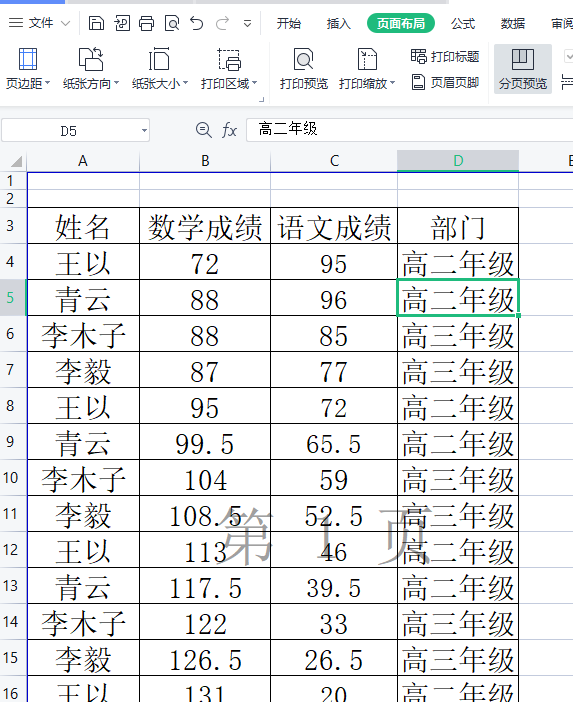This screenshot has width=573, height=702.
Task: Open the 纸张方向 orientation dropdown
Action: click(91, 68)
